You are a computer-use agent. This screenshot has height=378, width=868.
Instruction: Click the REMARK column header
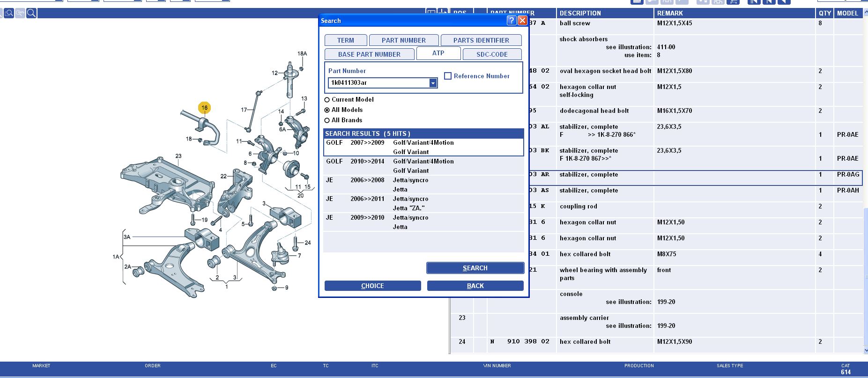tap(734, 13)
